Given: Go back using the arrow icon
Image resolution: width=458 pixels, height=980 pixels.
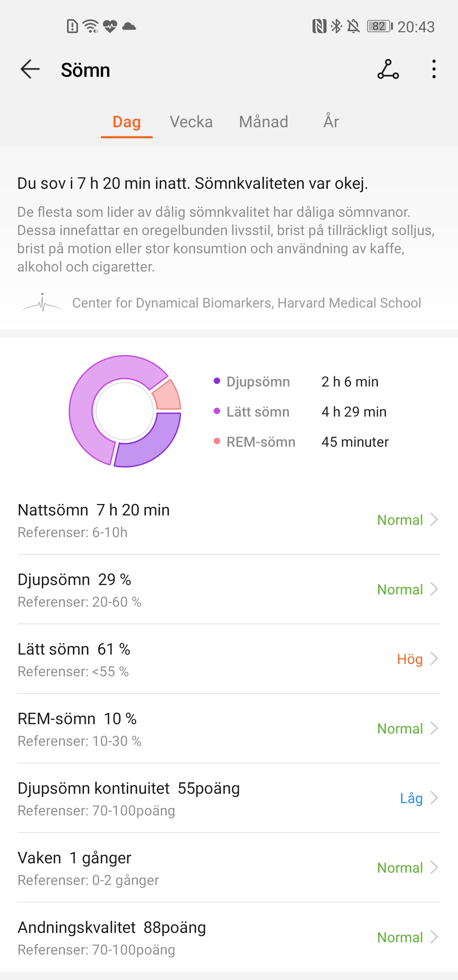Looking at the screenshot, I should pyautogui.click(x=30, y=69).
